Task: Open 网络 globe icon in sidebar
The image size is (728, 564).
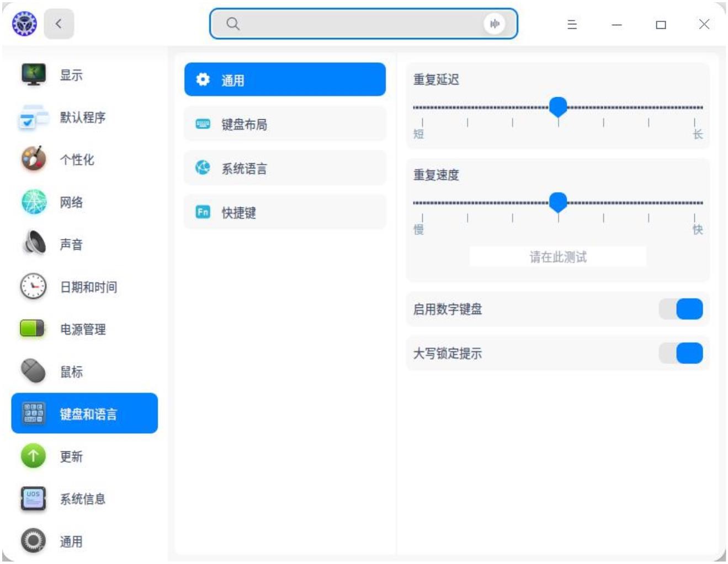Action: tap(34, 201)
